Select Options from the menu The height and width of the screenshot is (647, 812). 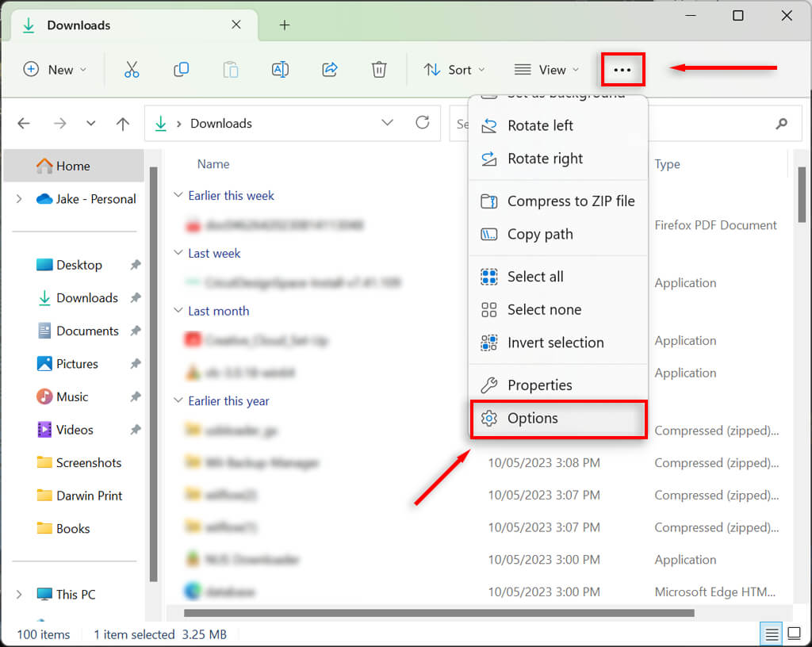(532, 419)
